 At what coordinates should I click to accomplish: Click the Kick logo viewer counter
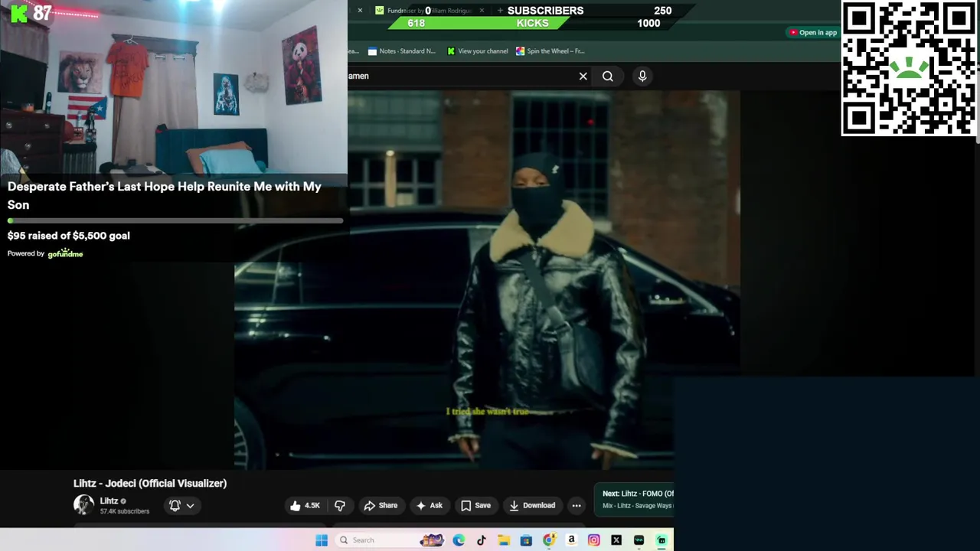[x=31, y=13]
